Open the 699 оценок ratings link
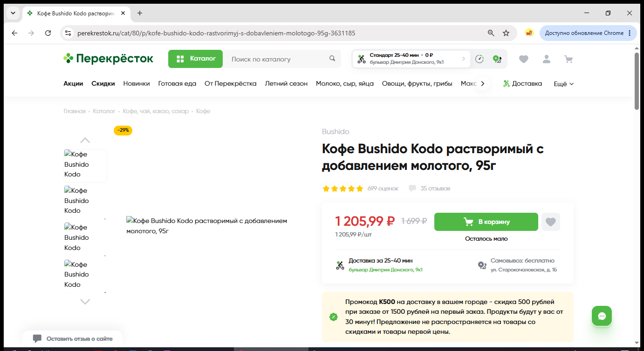The image size is (644, 351). pos(383,189)
